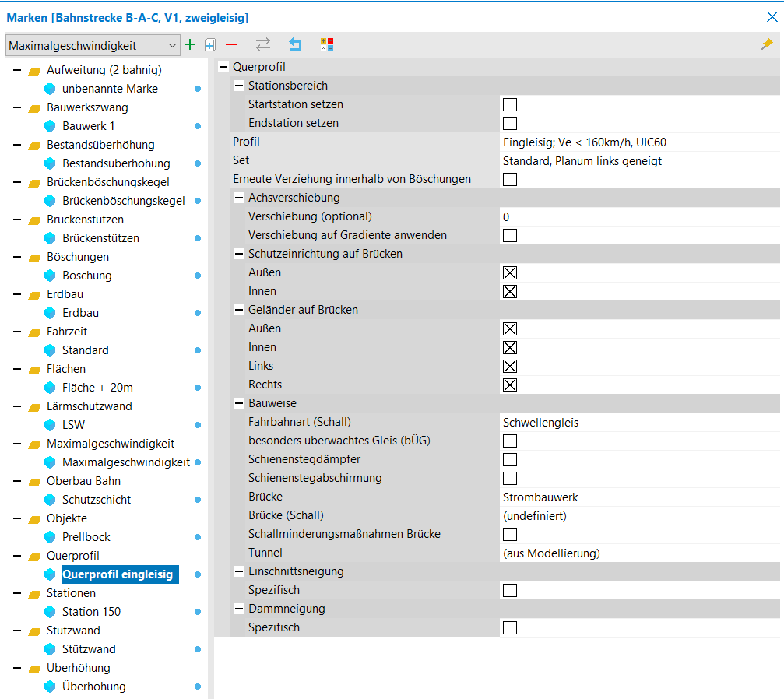The width and height of the screenshot is (784, 699).
Task: Enable the Startstation setzen checkbox
Action: click(510, 105)
